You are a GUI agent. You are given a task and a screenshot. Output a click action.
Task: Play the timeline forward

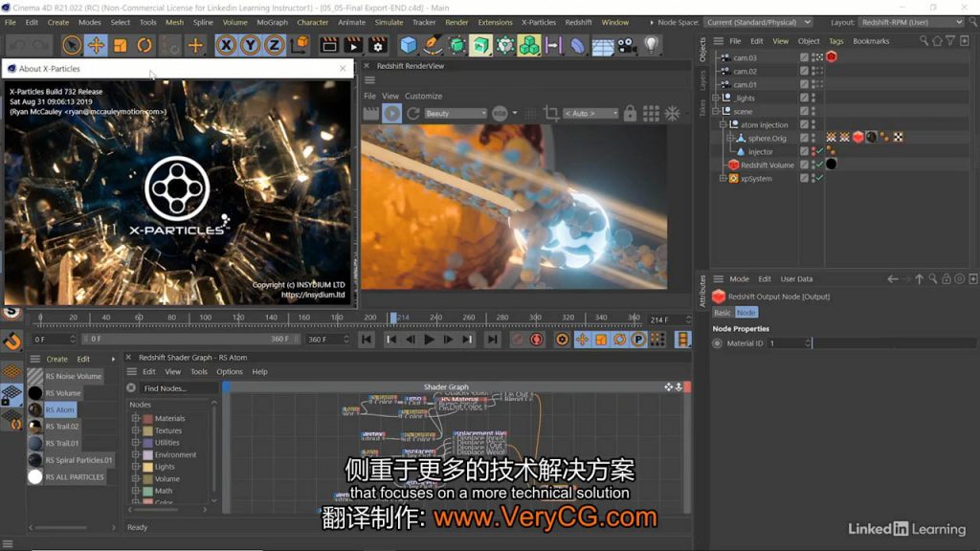point(429,340)
